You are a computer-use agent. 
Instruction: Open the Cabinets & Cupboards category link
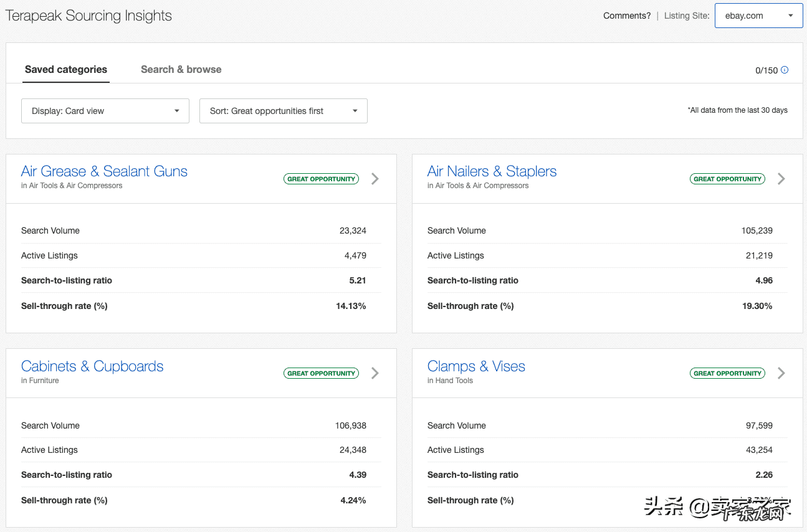coord(92,366)
